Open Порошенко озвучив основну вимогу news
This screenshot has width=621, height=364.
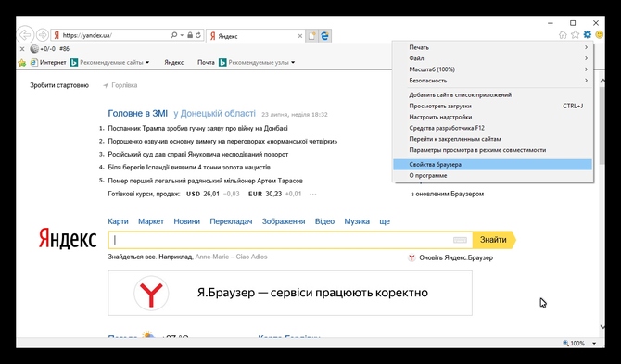pos(222,142)
